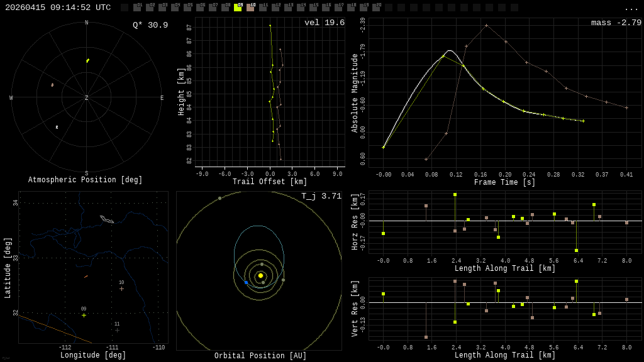Screen dimensions: 644x362
Task: Enable the station 11 box in top bar
Action: point(263,8)
